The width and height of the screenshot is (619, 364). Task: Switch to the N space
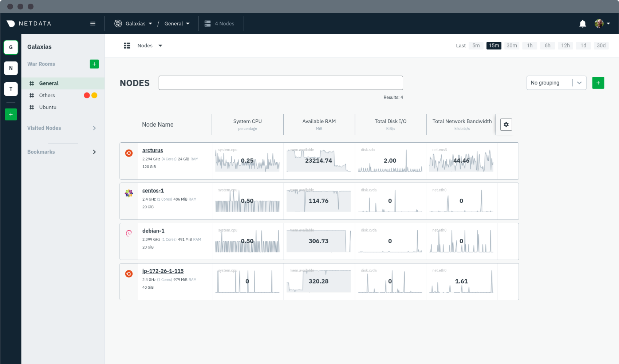click(11, 68)
